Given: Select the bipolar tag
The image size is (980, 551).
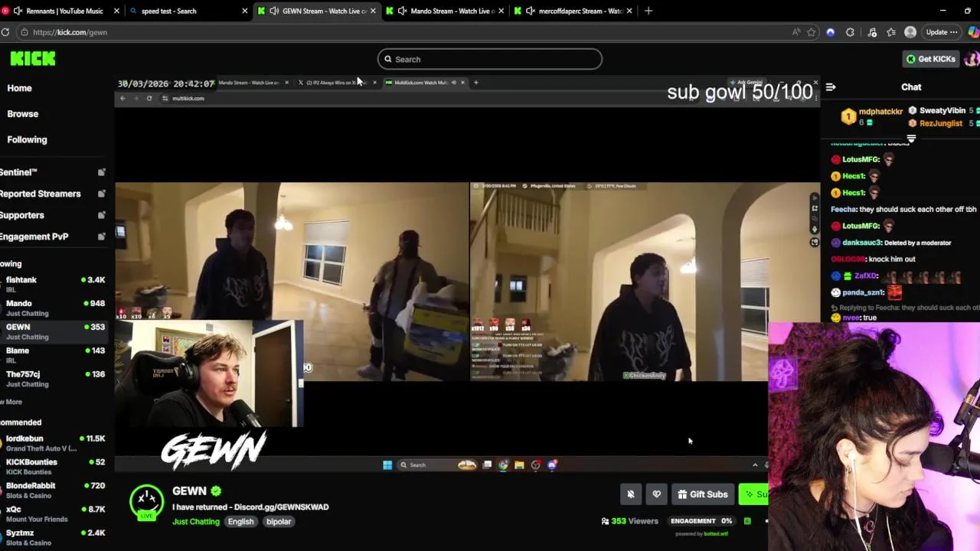Looking at the screenshot, I should [x=279, y=522].
